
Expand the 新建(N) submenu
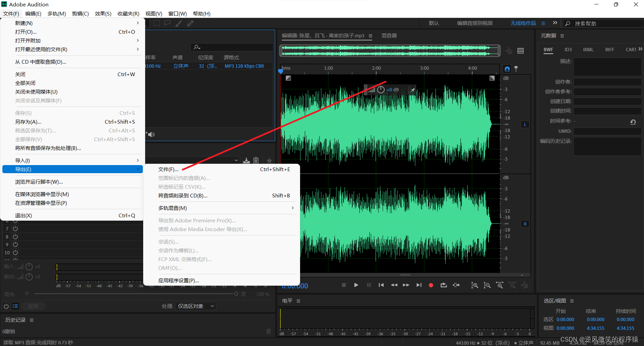(138, 23)
